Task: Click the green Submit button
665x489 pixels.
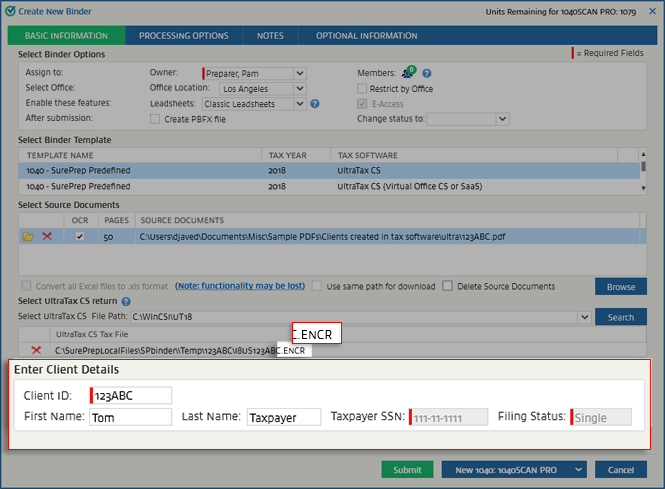Action: (407, 469)
